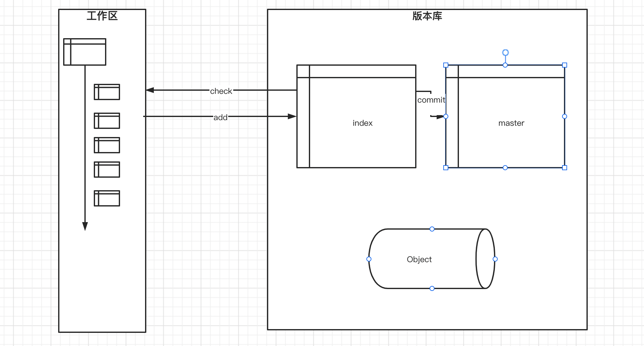Select the second small table in 工作区
The image size is (644, 346).
[107, 121]
